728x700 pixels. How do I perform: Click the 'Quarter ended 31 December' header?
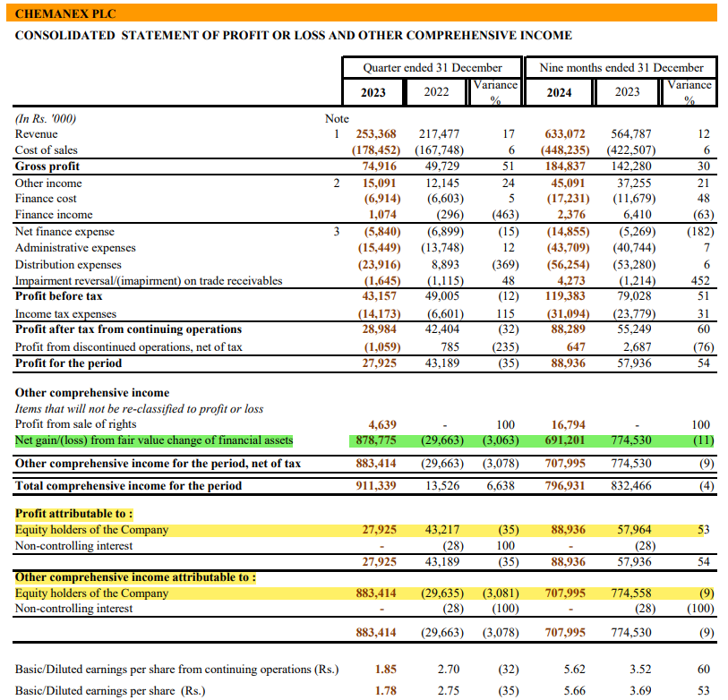pyautogui.click(x=433, y=68)
